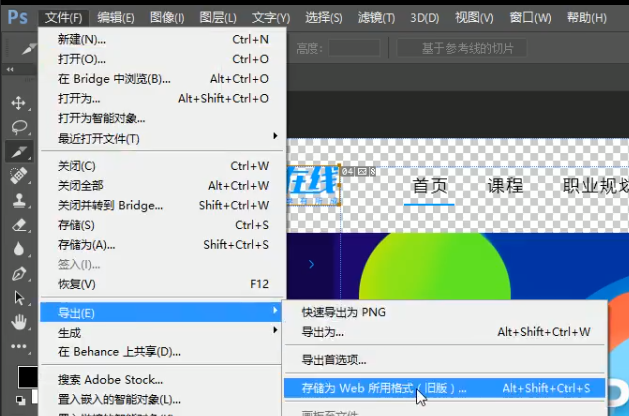Choose 在 Behance 上共享(D)...
The image size is (629, 416).
coord(161,352)
